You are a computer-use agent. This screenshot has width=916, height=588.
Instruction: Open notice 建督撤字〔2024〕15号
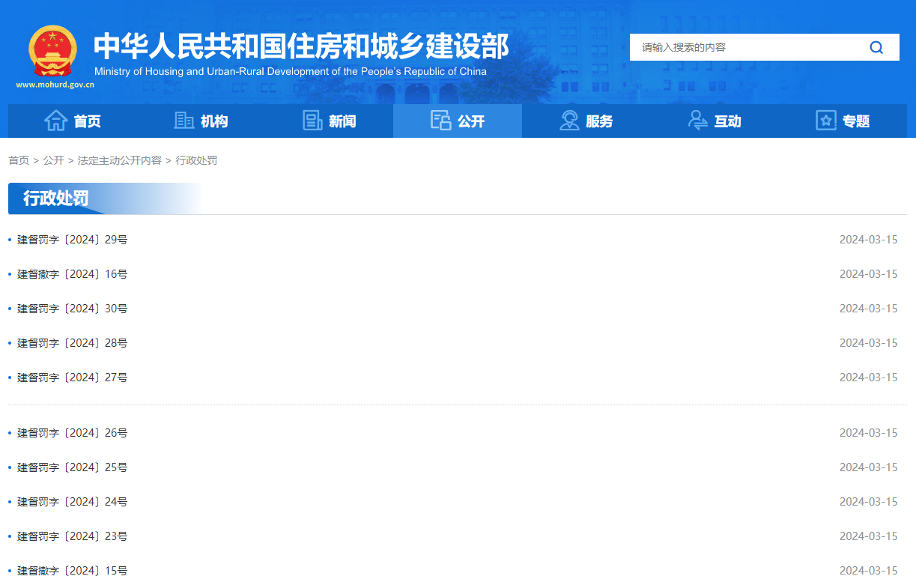click(x=72, y=570)
